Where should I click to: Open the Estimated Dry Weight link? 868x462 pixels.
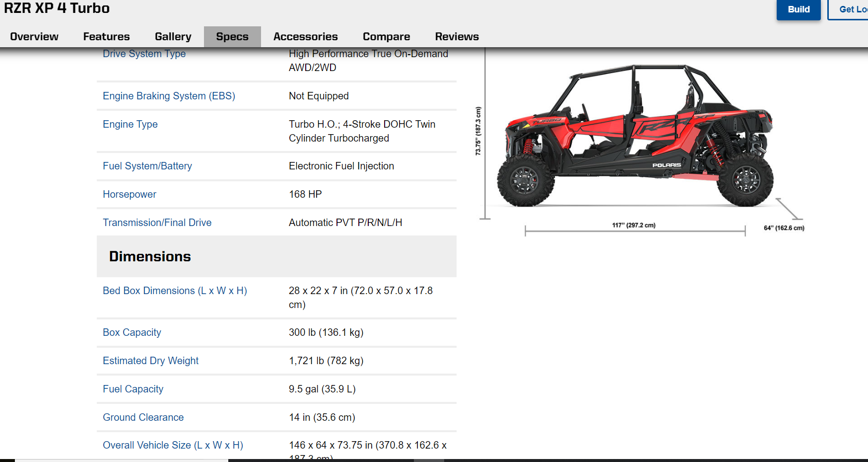pyautogui.click(x=151, y=361)
